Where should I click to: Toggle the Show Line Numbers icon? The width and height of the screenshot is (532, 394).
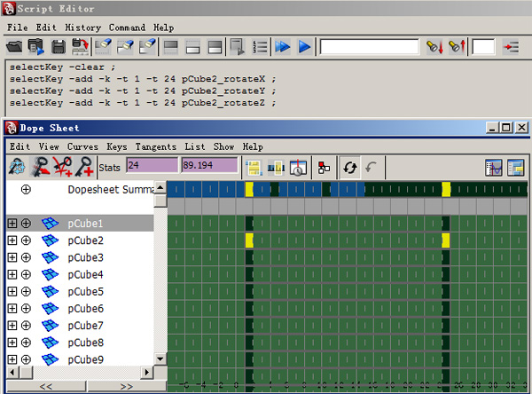point(260,46)
